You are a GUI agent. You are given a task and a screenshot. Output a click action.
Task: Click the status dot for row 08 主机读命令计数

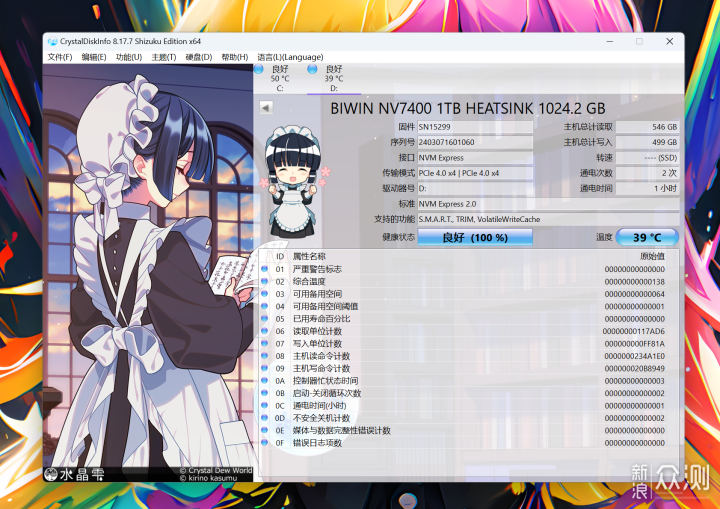tap(264, 356)
